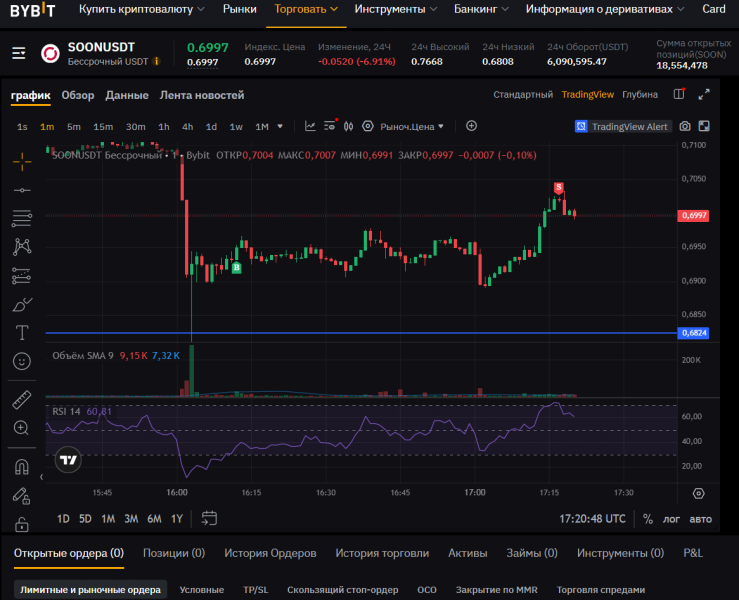Image resolution: width=739 pixels, height=600 pixels.
Task: Select the 5m timeframe
Action: point(74,127)
